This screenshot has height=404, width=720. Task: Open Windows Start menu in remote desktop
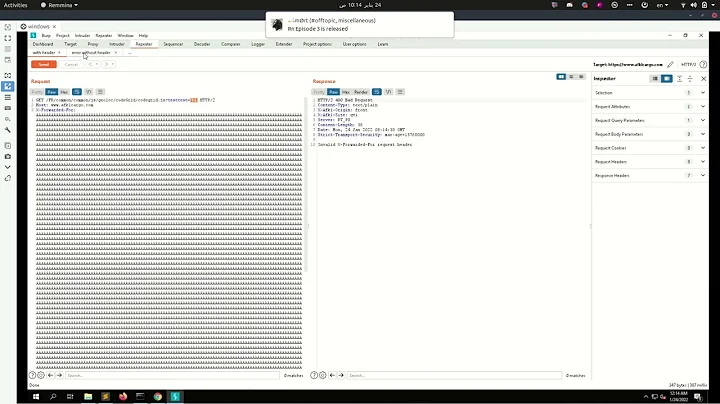(x=36, y=397)
